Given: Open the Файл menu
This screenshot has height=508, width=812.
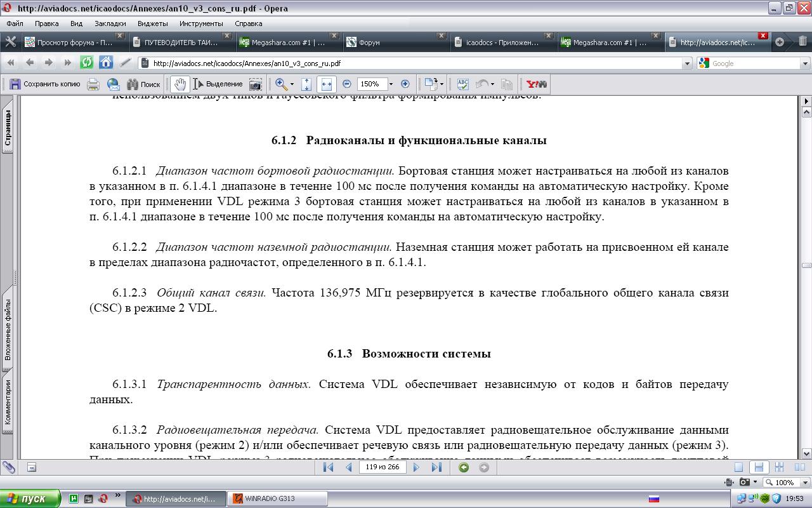Looking at the screenshot, I should click(x=15, y=23).
